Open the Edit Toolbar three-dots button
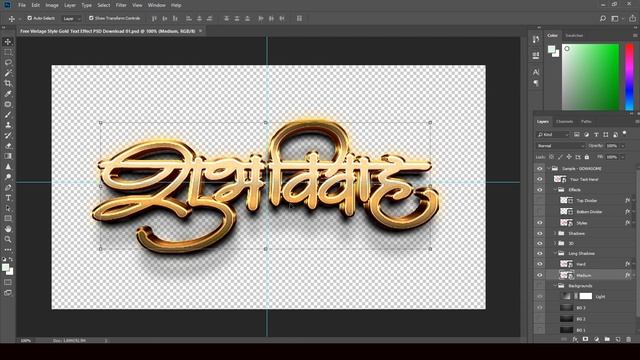Screen dimensions: 640x360 pos(8,249)
